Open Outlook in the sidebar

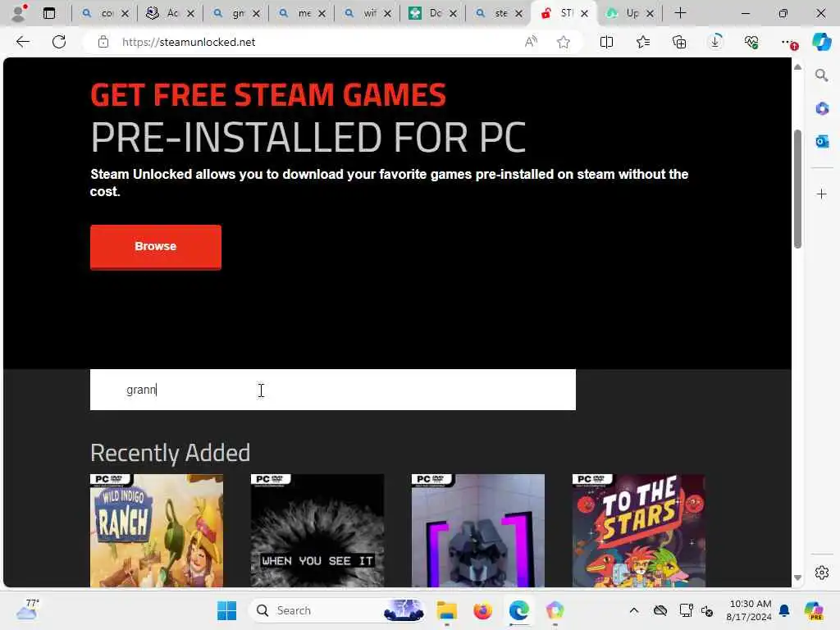tap(822, 141)
